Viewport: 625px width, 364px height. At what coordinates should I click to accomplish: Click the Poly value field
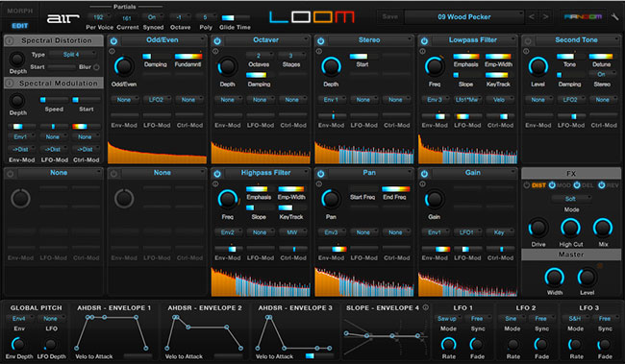206,17
